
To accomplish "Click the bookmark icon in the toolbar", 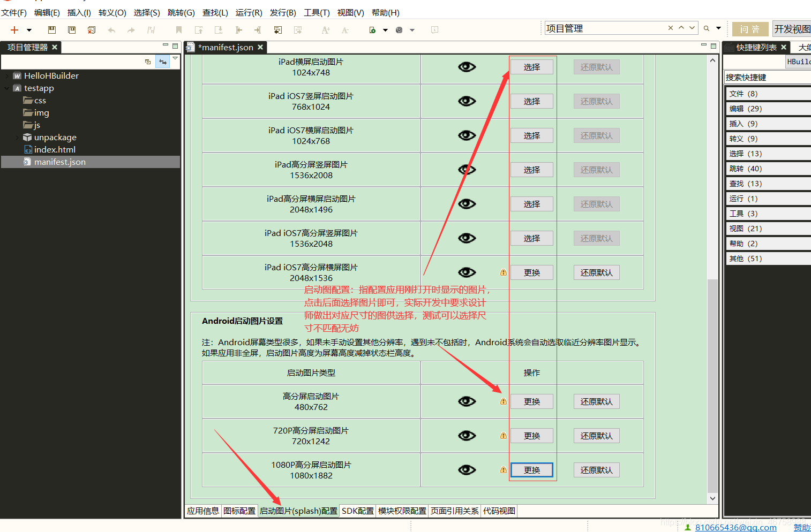I will pos(178,30).
